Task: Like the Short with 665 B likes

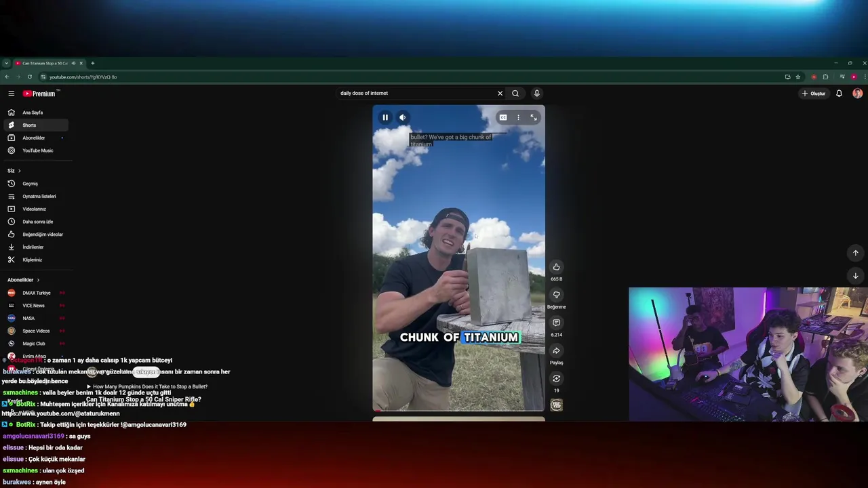Action: point(556,267)
